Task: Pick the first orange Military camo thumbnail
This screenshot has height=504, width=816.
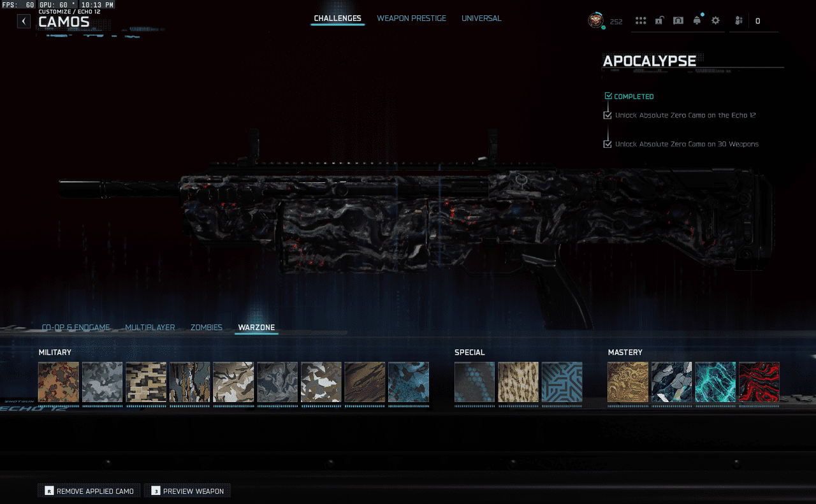Action: (x=59, y=382)
